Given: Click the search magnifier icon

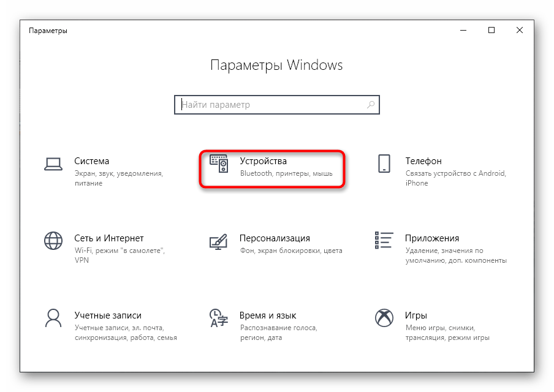Looking at the screenshot, I should pyautogui.click(x=371, y=105).
